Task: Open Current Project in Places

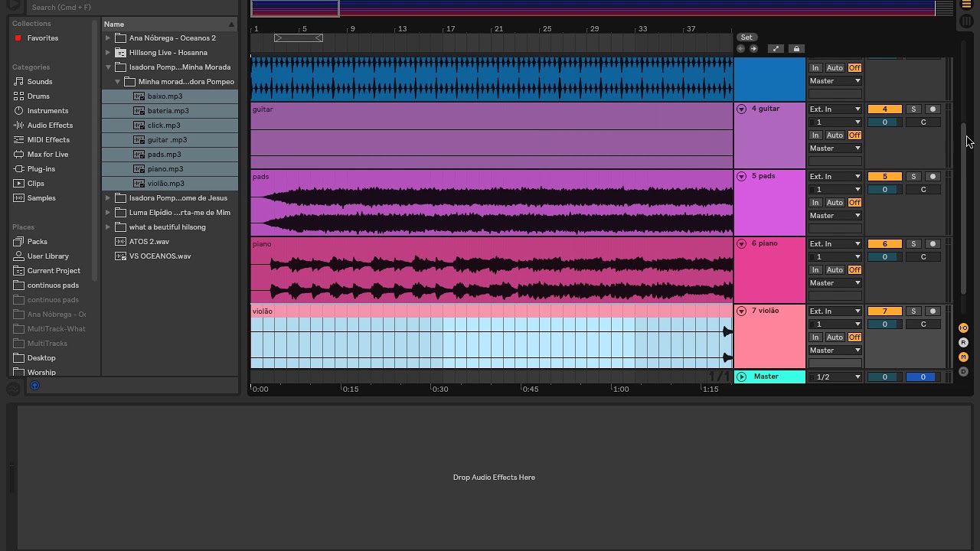Action: click(54, 271)
